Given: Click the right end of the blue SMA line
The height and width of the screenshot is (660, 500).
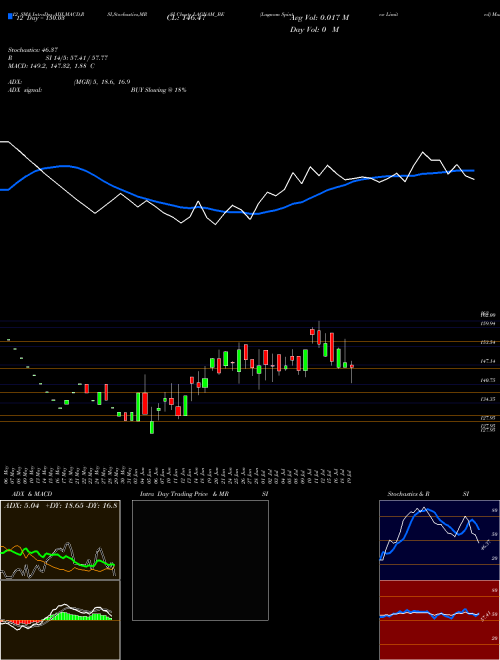Looking at the screenshot, I should (473, 170).
